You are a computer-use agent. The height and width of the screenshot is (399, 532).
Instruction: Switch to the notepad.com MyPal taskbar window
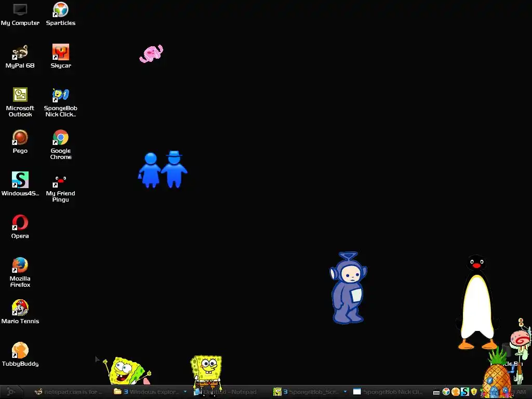click(x=68, y=392)
